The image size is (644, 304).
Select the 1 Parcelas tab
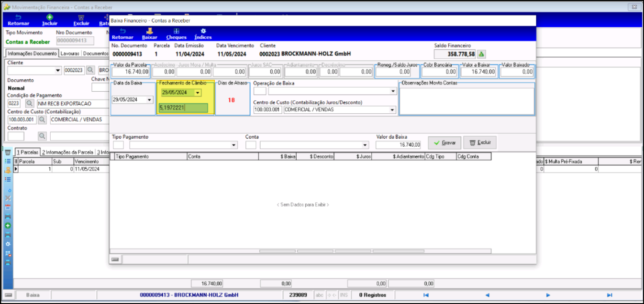(27, 152)
